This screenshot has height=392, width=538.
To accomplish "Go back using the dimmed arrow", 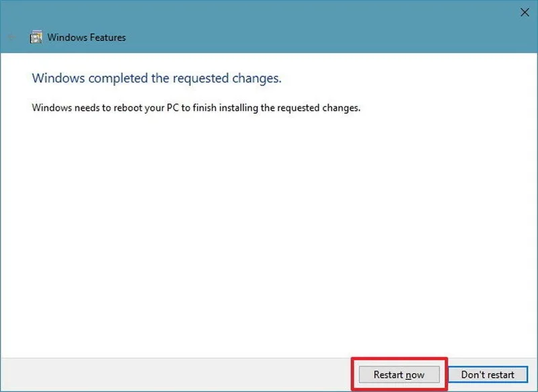I will [x=11, y=37].
